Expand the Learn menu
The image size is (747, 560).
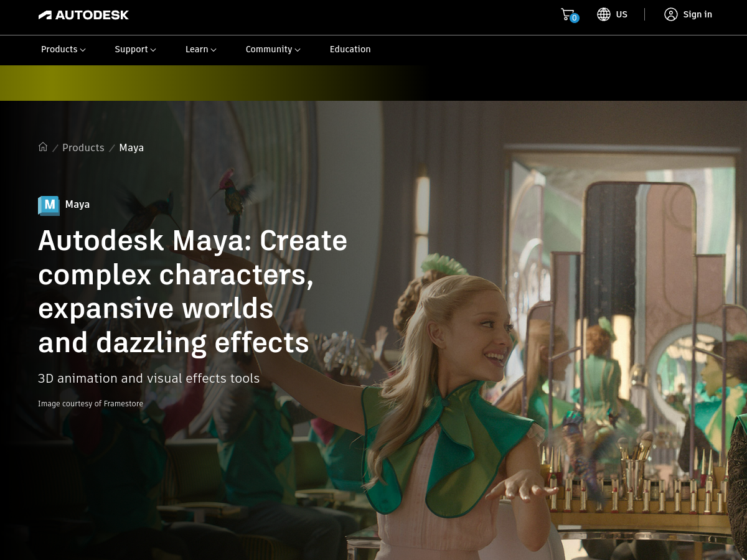[x=201, y=49]
